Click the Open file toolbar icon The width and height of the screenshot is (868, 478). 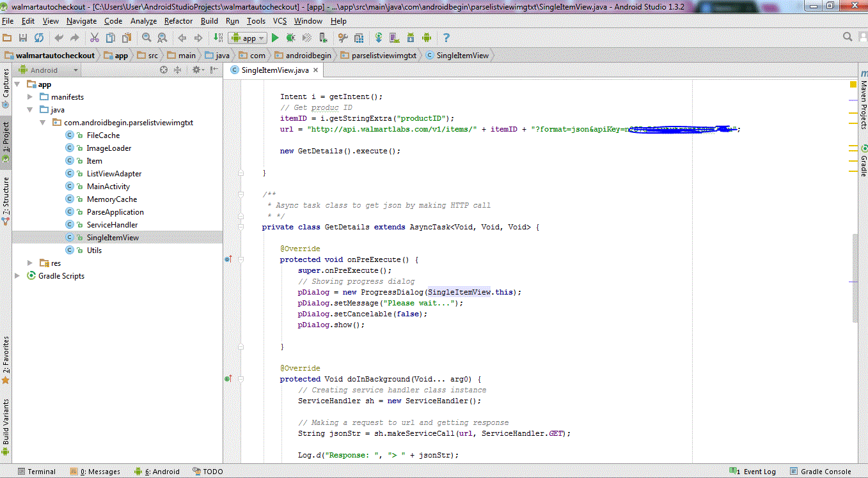click(x=6, y=38)
